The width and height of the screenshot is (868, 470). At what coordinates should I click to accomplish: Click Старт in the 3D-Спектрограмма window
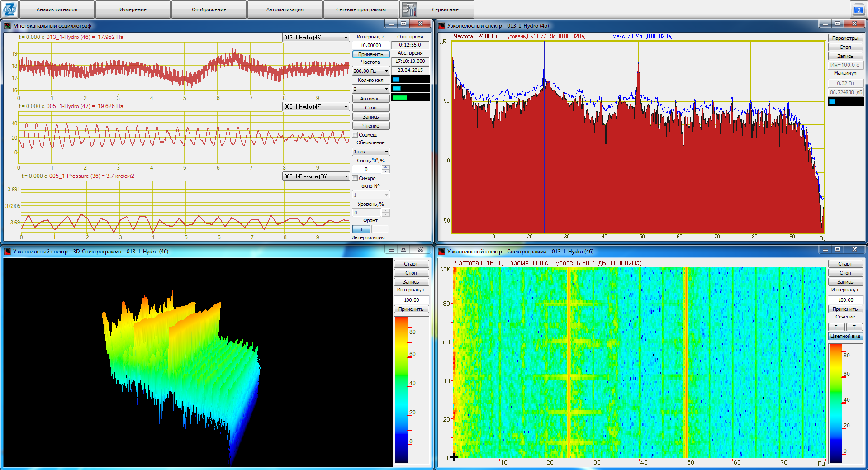pos(411,264)
